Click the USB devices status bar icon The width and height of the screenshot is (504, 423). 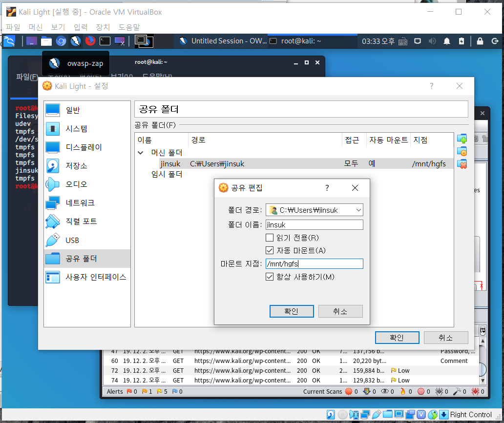click(x=377, y=415)
